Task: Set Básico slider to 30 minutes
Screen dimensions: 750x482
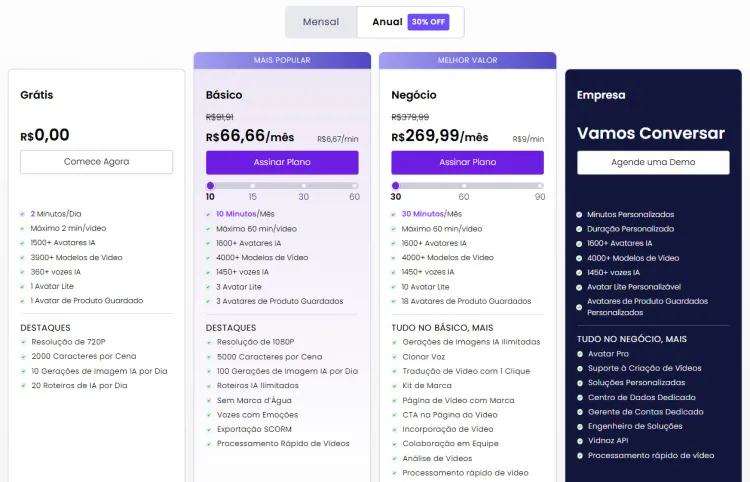Action: coord(303,186)
